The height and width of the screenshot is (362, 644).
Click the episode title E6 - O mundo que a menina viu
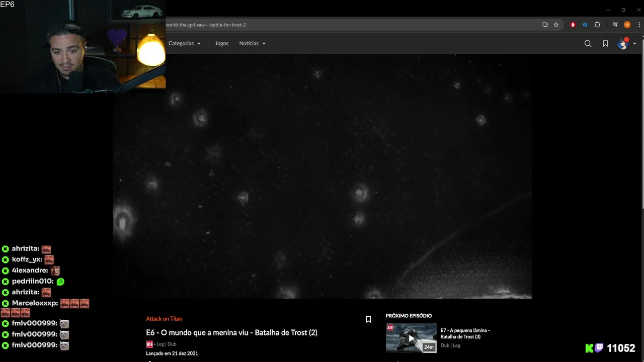coord(231,332)
